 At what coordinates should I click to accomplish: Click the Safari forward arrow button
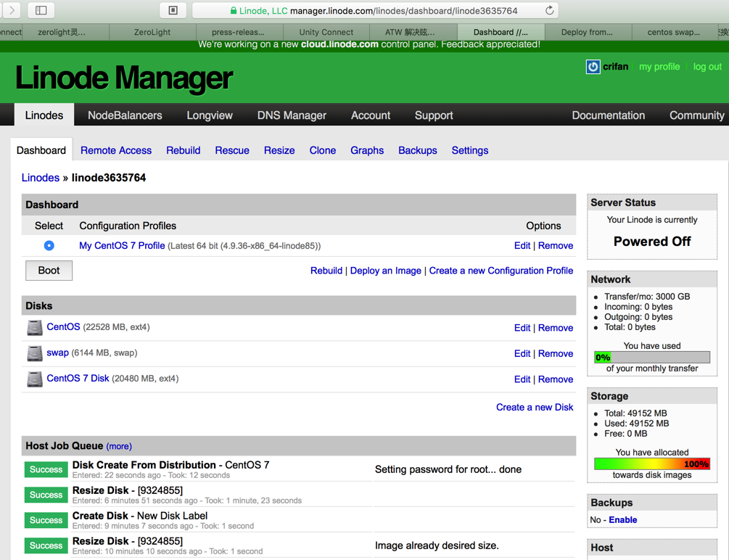[12, 10]
